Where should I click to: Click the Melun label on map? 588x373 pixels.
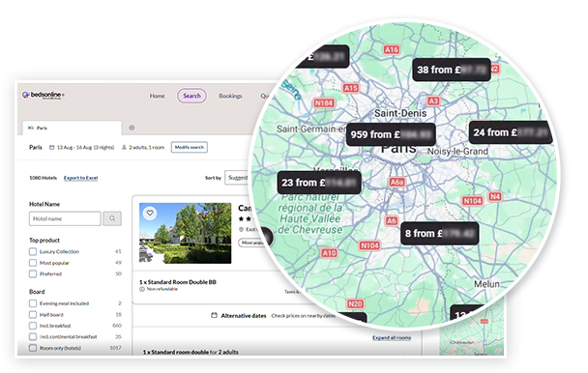(x=486, y=284)
